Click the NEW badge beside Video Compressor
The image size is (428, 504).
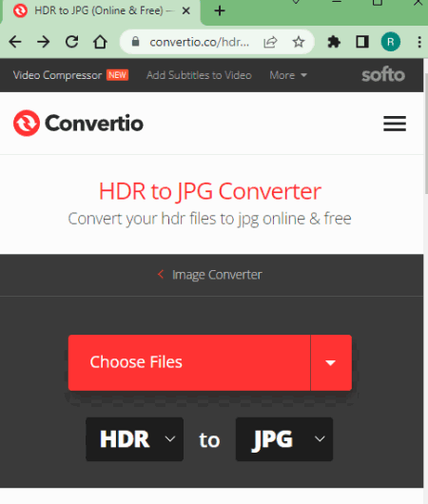[117, 75]
